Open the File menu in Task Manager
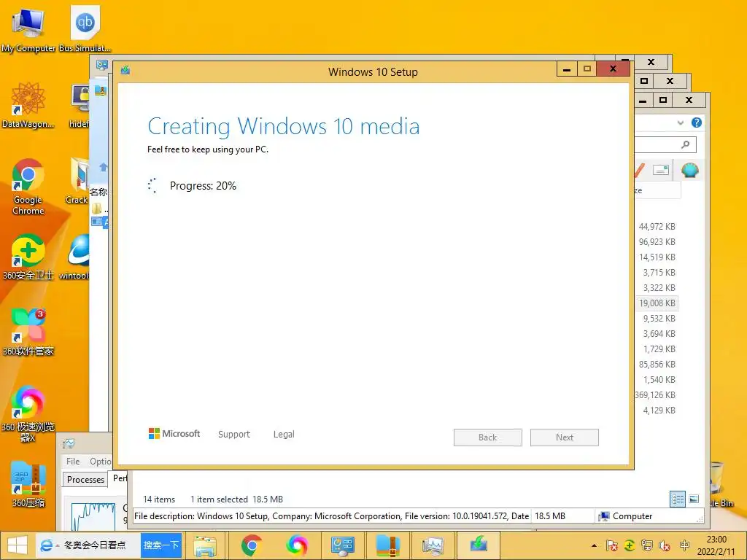The width and height of the screenshot is (747, 560). [x=73, y=462]
